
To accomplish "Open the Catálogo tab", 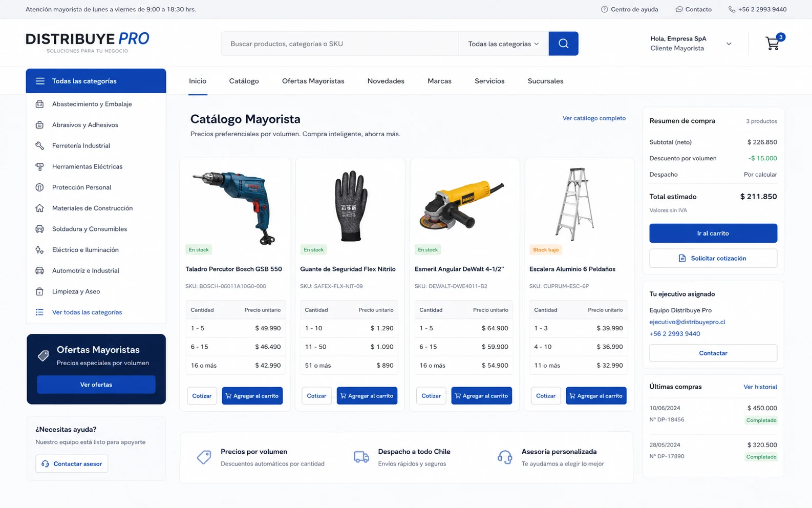I will point(244,81).
